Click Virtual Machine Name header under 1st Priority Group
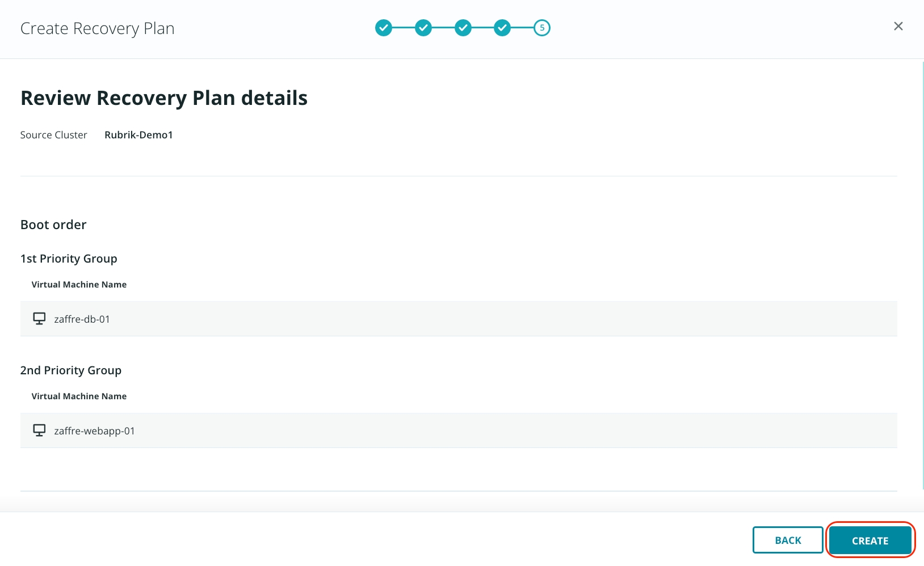Viewport: 924px width, 566px height. coord(79,285)
